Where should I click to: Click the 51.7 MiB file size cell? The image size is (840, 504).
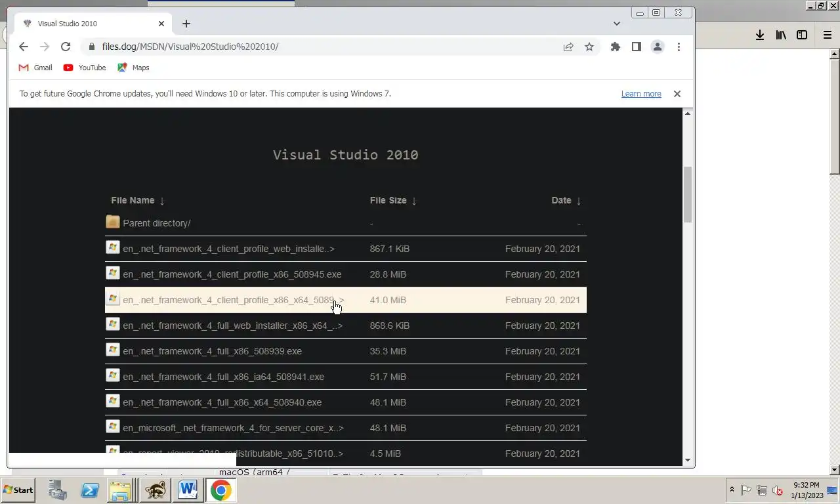[388, 377]
